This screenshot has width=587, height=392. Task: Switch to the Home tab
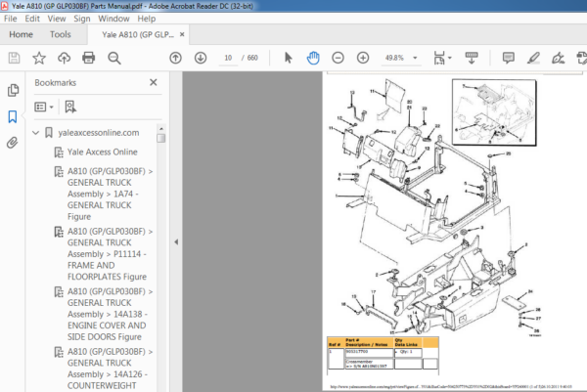click(21, 34)
